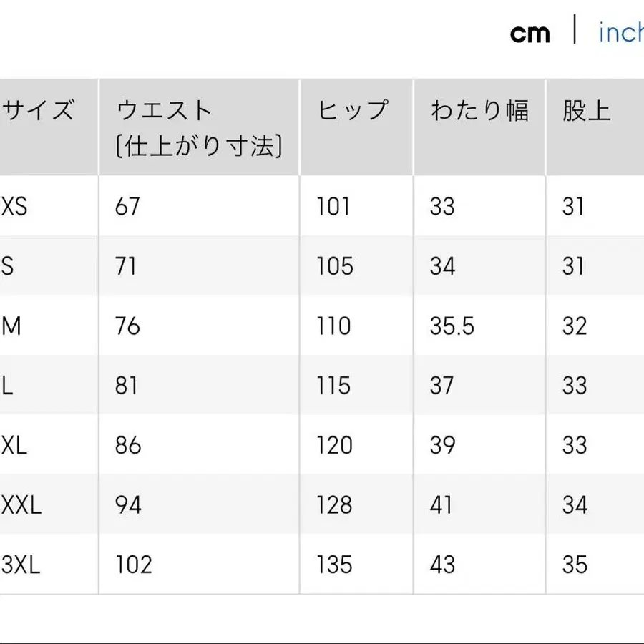
Task: Select the L size row label
Action: point(8,385)
